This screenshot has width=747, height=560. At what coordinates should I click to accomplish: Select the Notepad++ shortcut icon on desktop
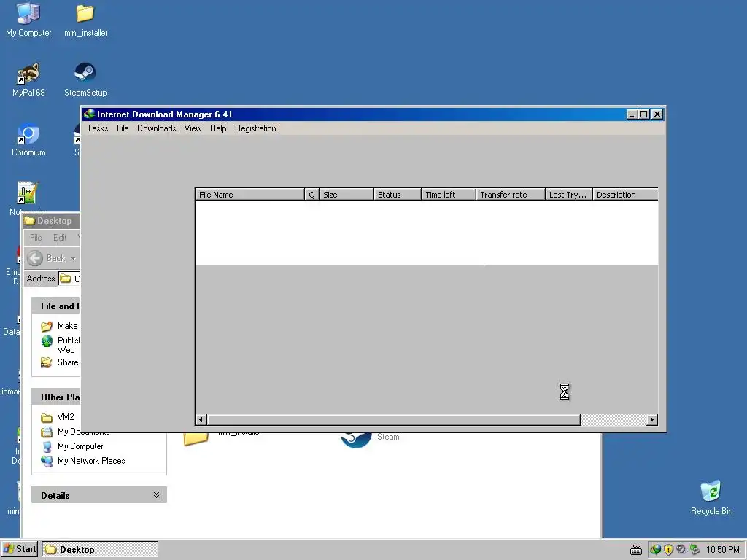tap(27, 192)
